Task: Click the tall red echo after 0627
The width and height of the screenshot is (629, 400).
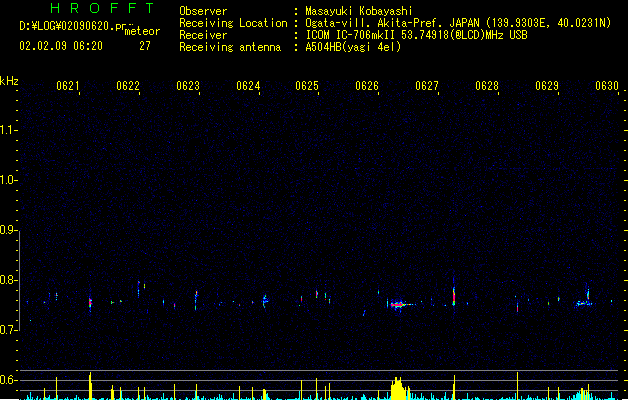Action: (454, 295)
